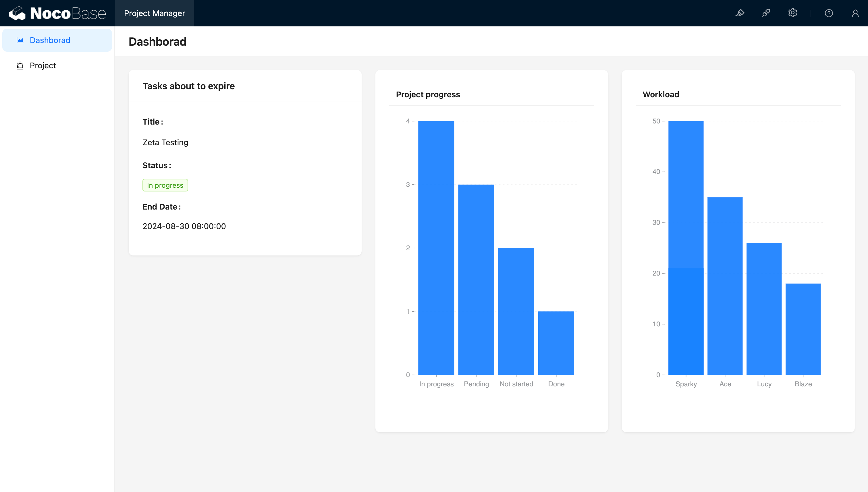Click the Done axis label
The image size is (868, 492).
556,384
